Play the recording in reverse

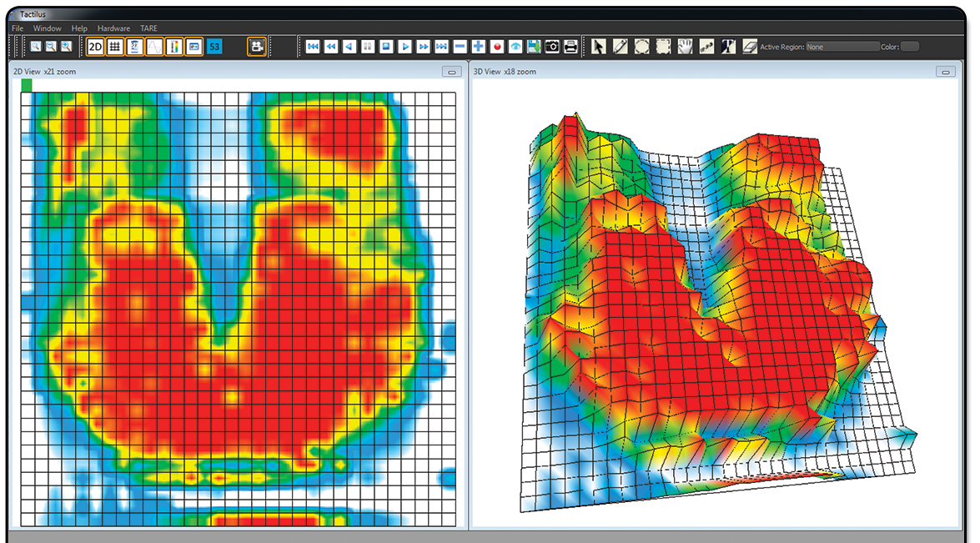350,46
